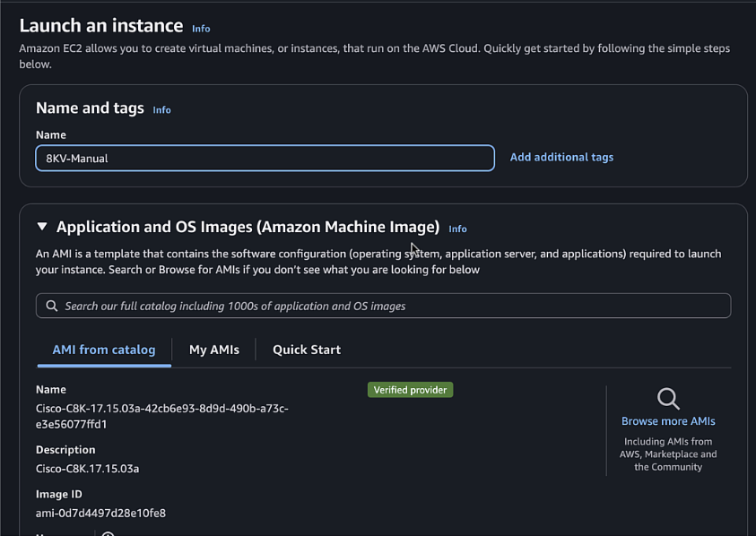
Task: Collapse the Application and OS Images section
Action: [x=42, y=227]
